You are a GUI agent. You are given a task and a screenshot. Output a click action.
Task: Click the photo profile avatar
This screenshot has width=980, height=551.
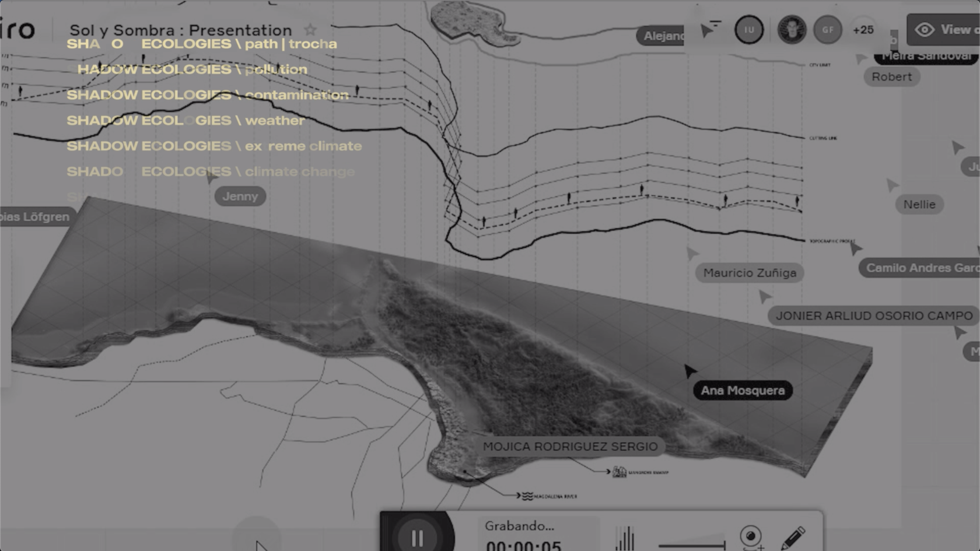(x=792, y=30)
